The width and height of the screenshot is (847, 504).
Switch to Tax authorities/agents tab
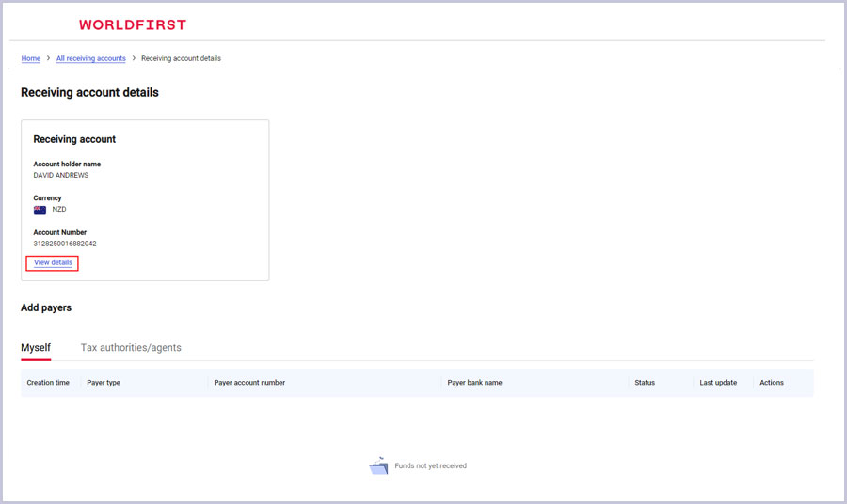[131, 348]
